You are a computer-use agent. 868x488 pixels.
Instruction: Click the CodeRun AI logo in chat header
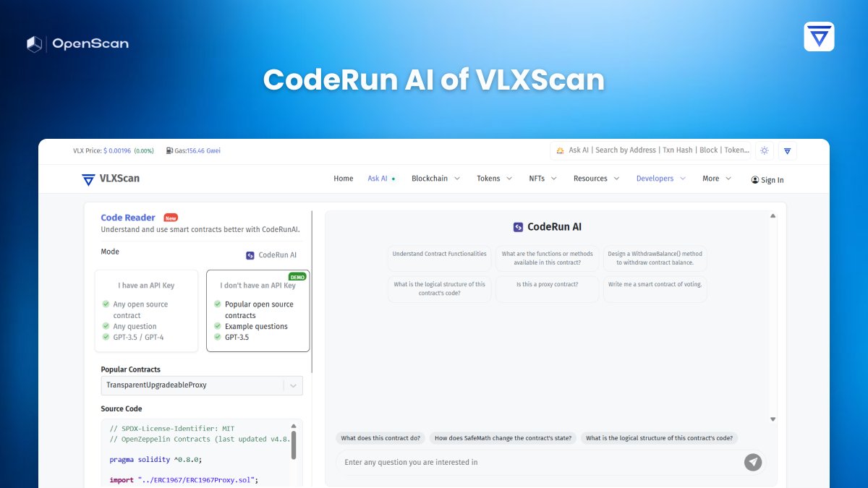516,226
